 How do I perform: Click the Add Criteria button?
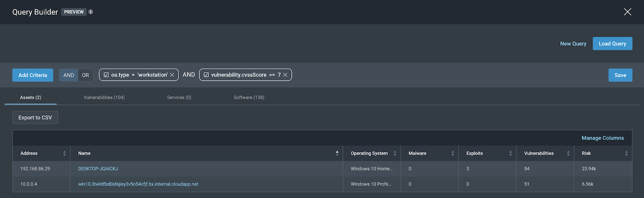coord(33,75)
